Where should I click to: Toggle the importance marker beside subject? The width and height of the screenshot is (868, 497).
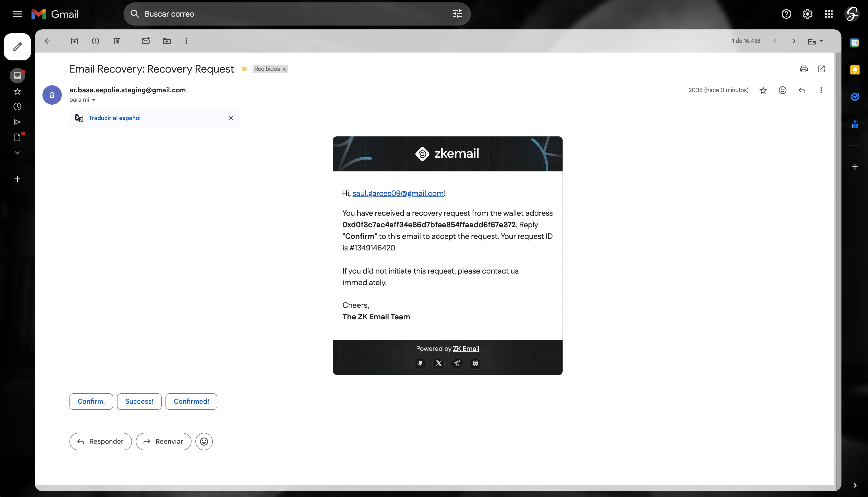click(x=244, y=69)
